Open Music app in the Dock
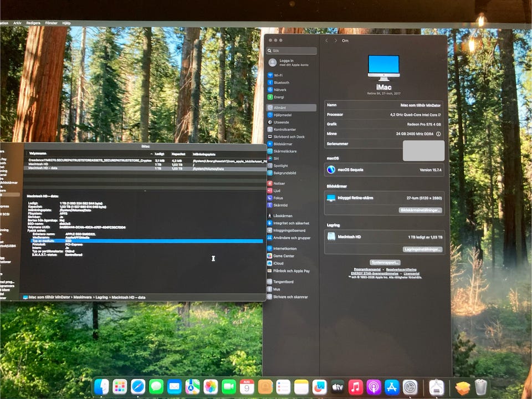This screenshot has width=532, height=399. click(356, 387)
